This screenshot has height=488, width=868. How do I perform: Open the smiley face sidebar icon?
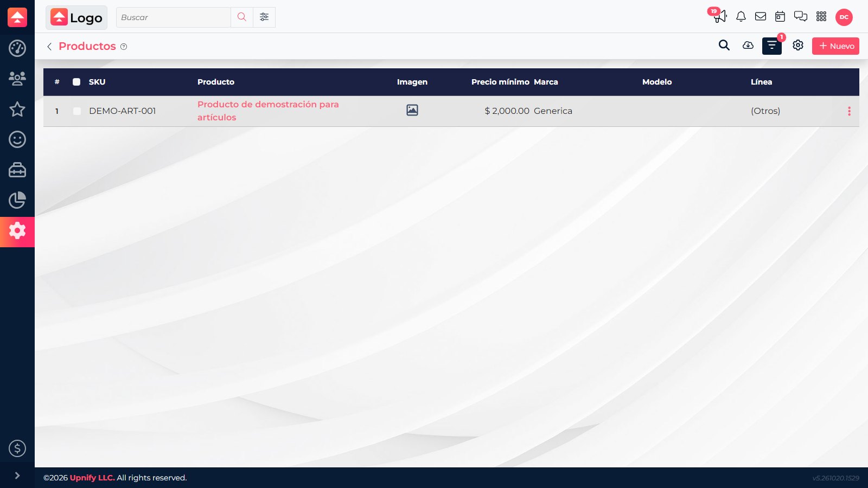(17, 139)
